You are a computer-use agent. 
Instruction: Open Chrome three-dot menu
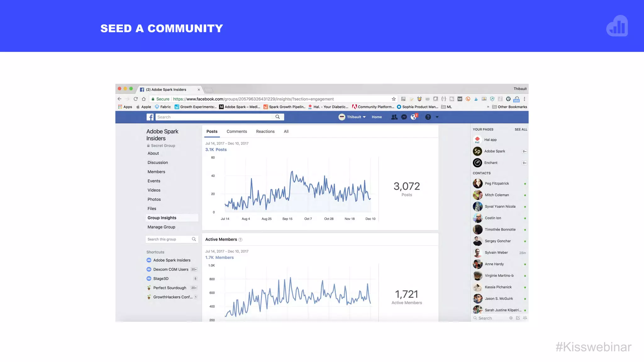point(525,99)
